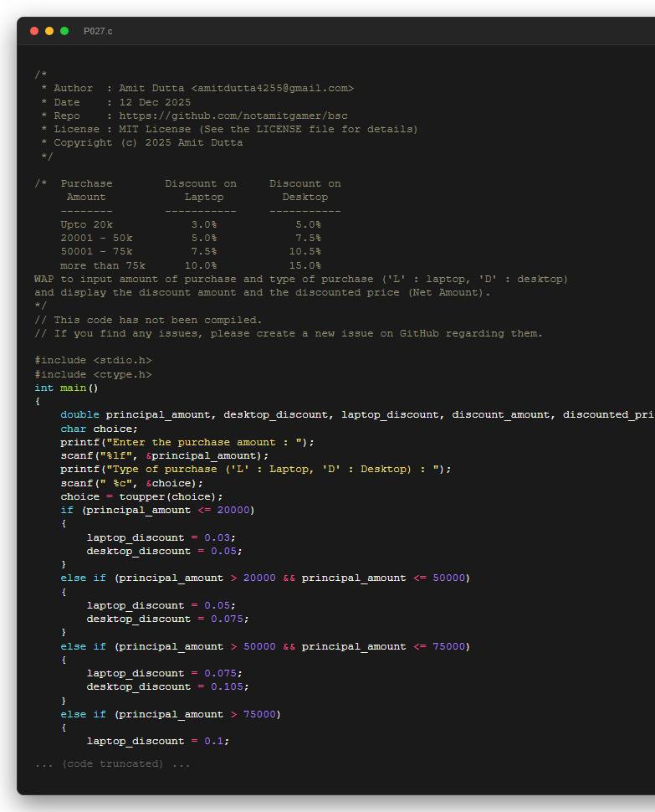Click '20001 - 50k' table row label
The width and height of the screenshot is (655, 812).
(96, 238)
